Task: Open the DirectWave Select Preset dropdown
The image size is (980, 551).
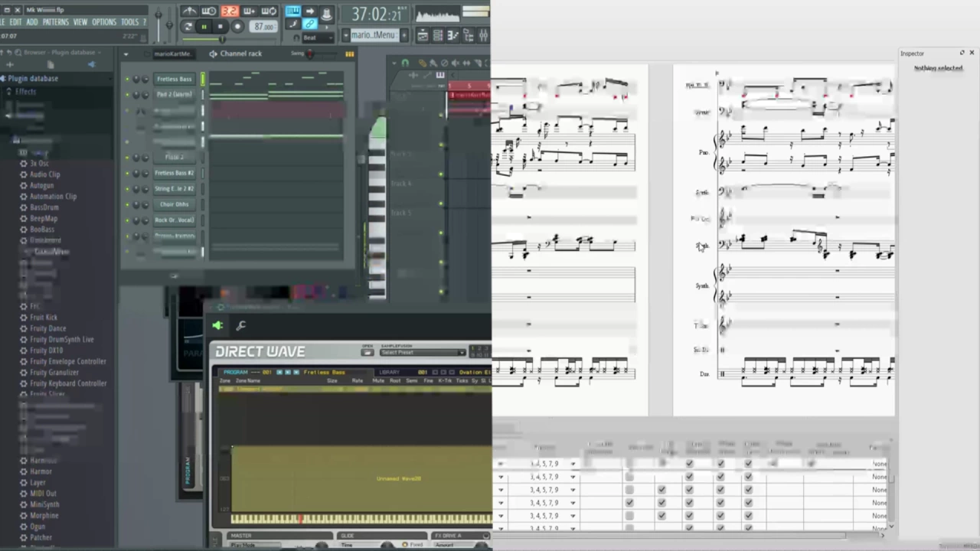Action: pos(423,352)
